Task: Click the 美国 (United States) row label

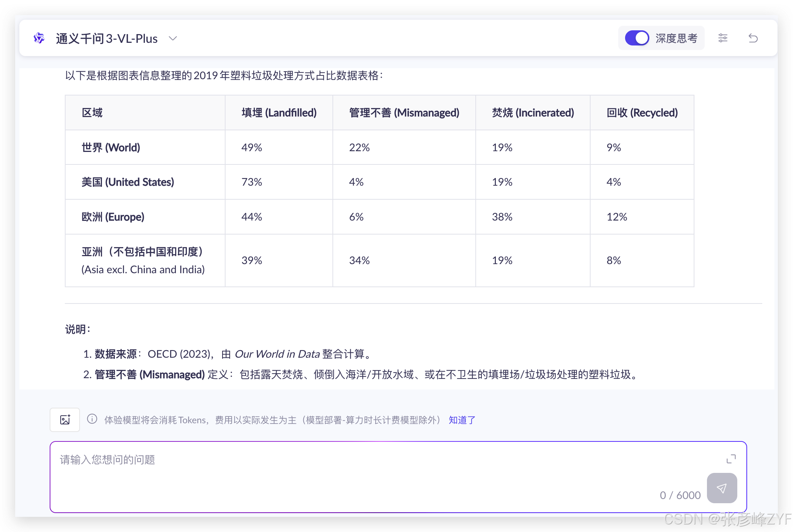Action: coord(128,182)
